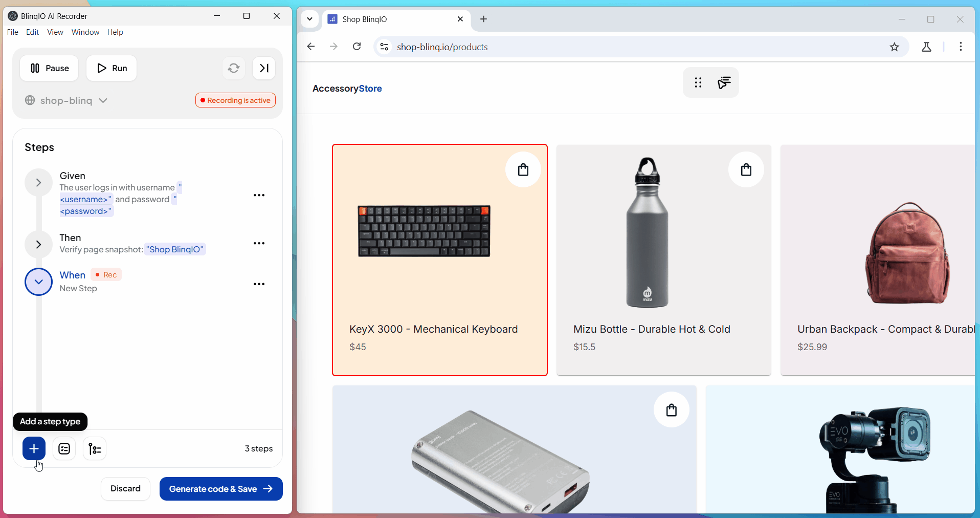Screen dimensions: 980x518
Task: Click the checklist icon next to plus button
Action: coord(64,449)
